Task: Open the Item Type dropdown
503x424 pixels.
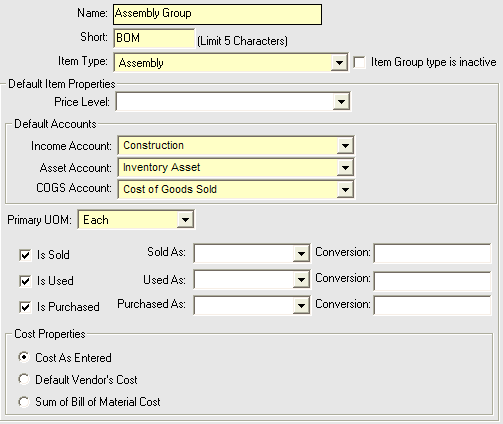Action: pyautogui.click(x=339, y=63)
